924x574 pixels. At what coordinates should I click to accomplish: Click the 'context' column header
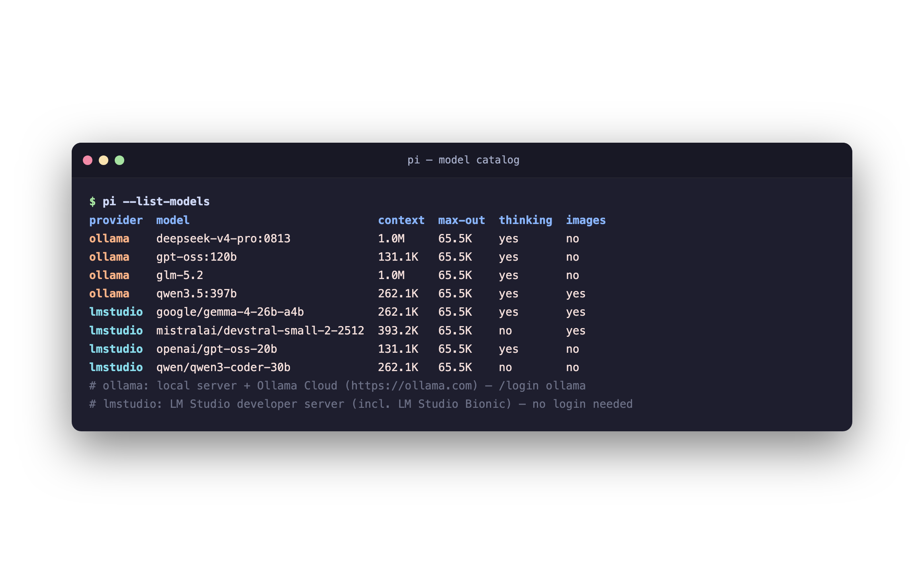point(401,220)
